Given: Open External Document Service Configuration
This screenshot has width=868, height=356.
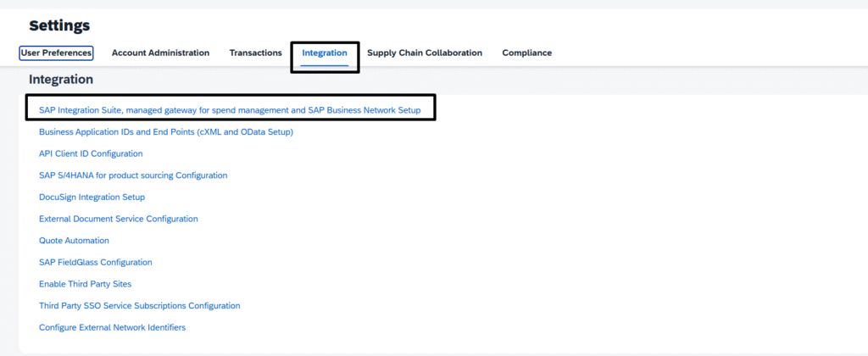Looking at the screenshot, I should tap(118, 219).
